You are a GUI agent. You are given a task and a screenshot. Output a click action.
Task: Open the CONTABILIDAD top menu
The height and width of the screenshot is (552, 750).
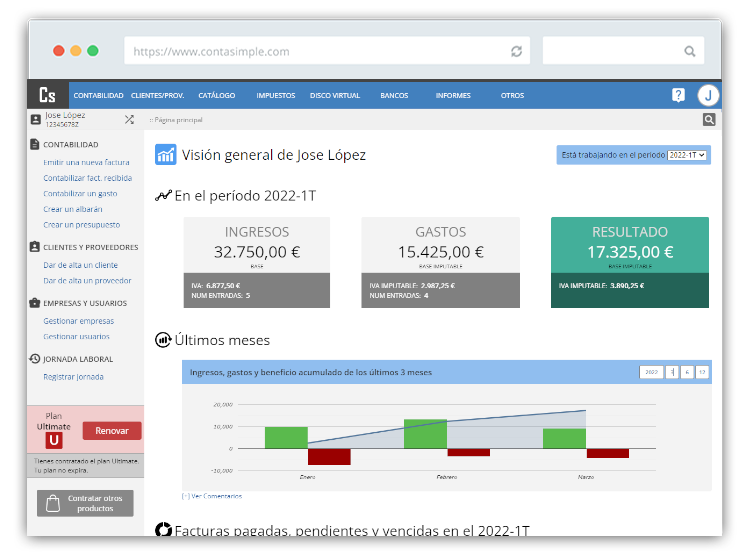(98, 96)
